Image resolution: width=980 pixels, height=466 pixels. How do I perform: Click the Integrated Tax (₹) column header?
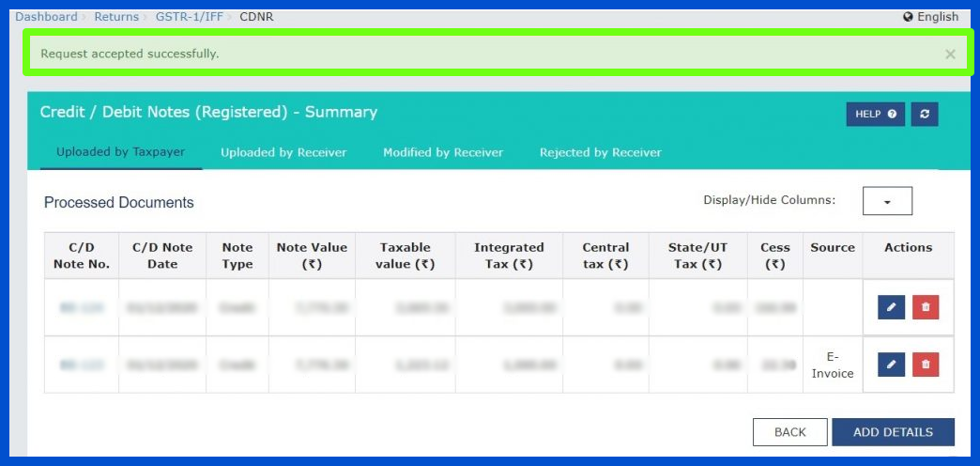point(509,256)
